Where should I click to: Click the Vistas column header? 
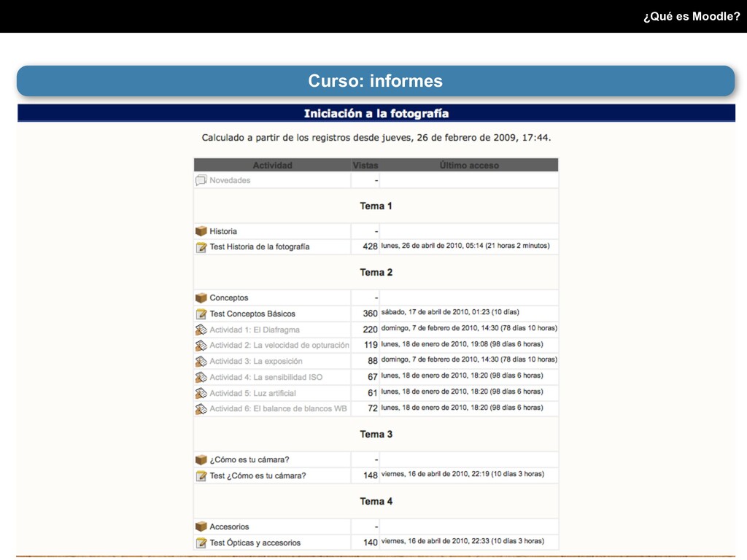pos(365,166)
